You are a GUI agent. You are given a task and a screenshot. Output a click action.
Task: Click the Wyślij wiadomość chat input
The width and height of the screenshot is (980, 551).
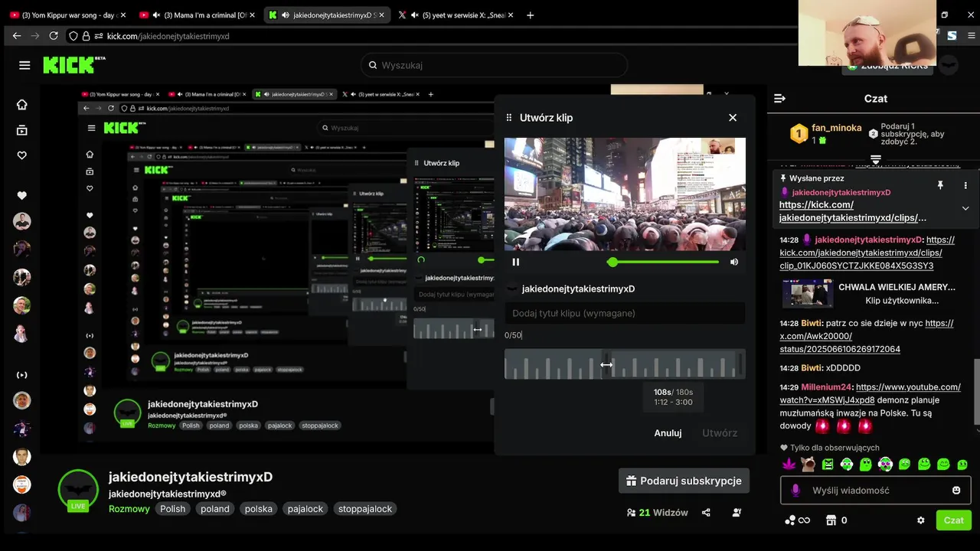point(876,491)
